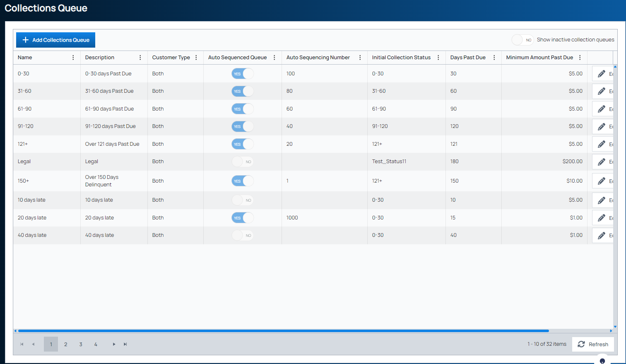Open the Description column menu
Image resolution: width=626 pixels, height=364 pixels.
[x=140, y=58]
